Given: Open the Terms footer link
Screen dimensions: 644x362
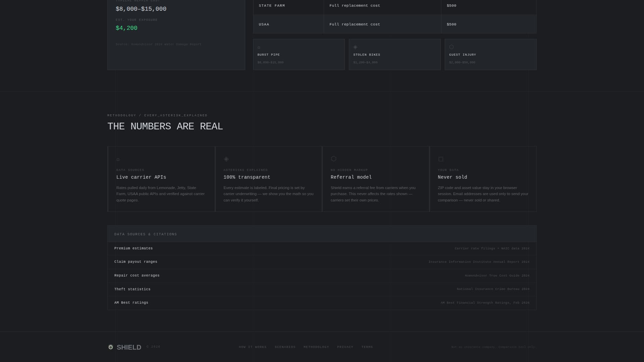Looking at the screenshot, I should coord(367,347).
